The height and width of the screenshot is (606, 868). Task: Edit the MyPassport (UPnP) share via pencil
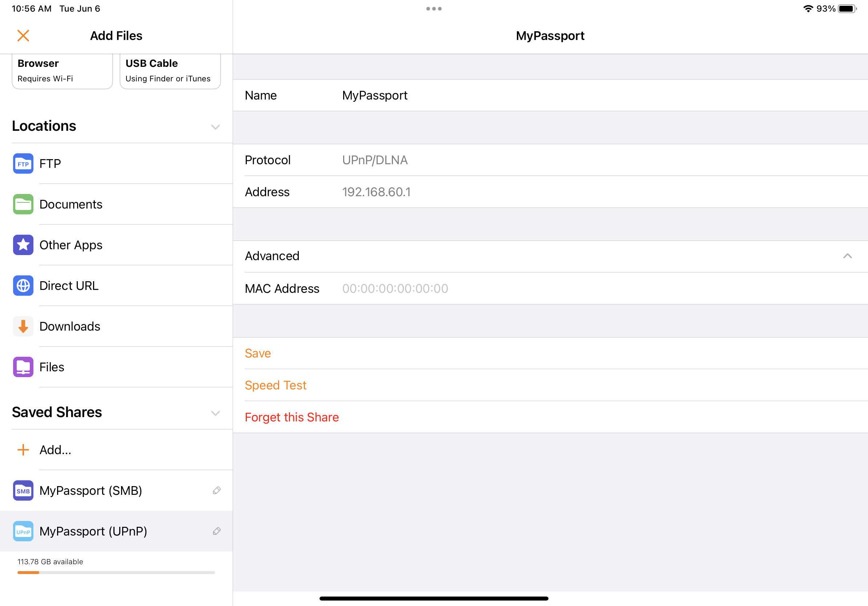217,531
